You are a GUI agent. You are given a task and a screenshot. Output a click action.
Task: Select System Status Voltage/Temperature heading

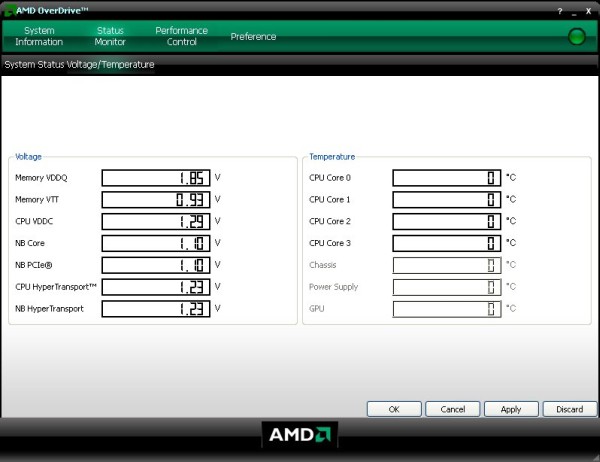(79, 64)
